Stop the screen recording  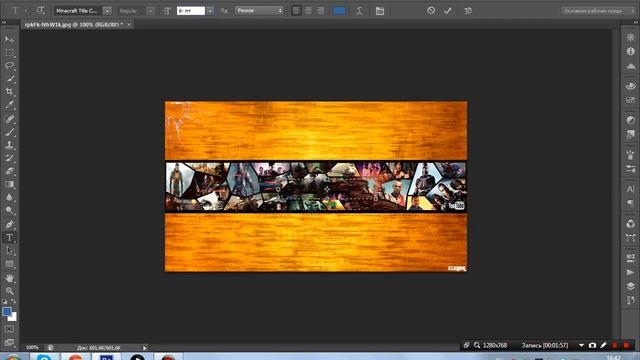[627, 345]
